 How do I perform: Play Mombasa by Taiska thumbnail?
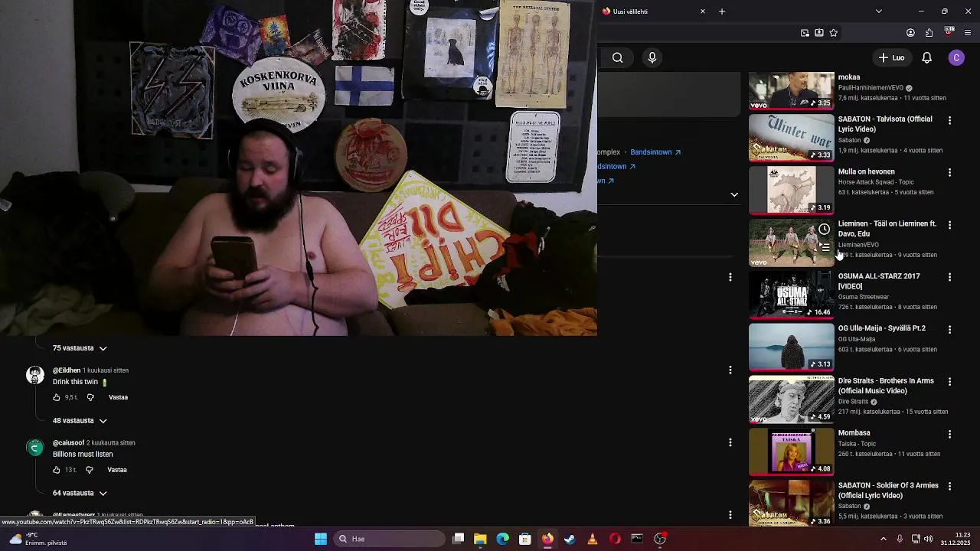pos(791,452)
